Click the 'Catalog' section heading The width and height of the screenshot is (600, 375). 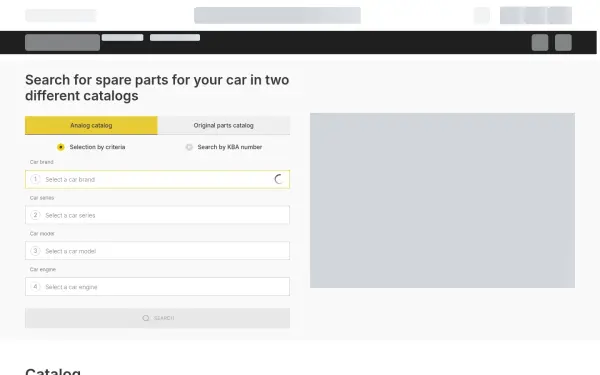point(53,371)
